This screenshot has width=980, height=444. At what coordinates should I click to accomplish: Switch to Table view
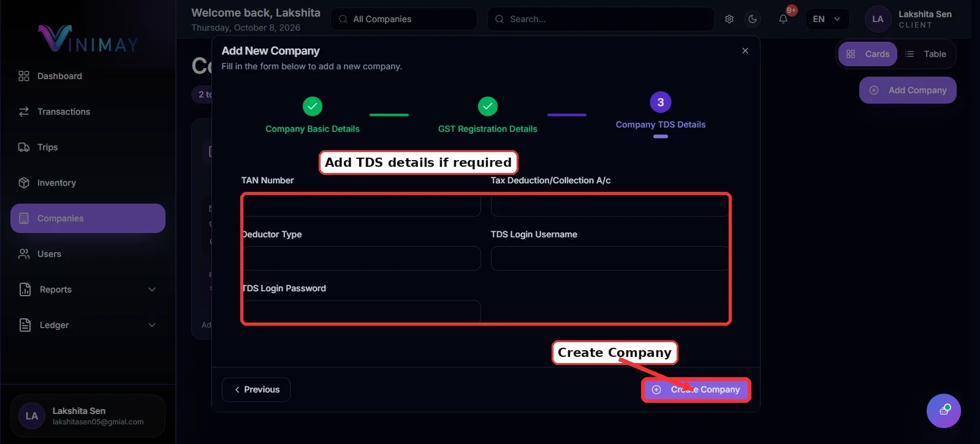coord(926,54)
